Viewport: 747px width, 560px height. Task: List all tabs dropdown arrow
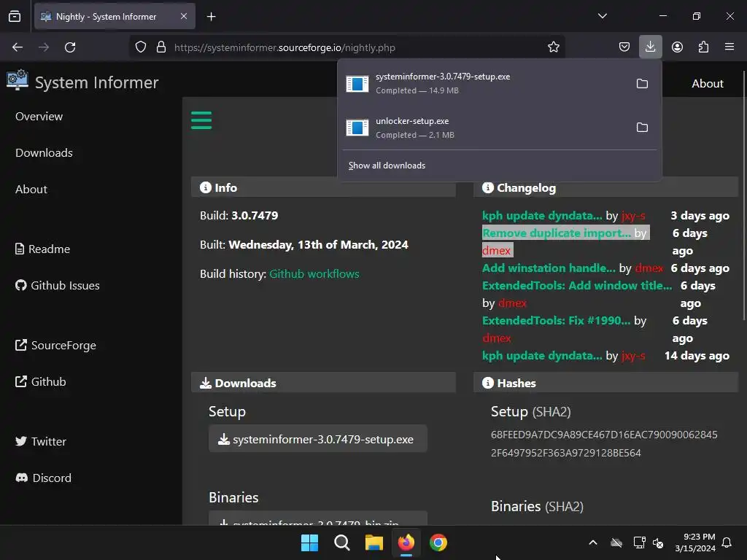(602, 16)
